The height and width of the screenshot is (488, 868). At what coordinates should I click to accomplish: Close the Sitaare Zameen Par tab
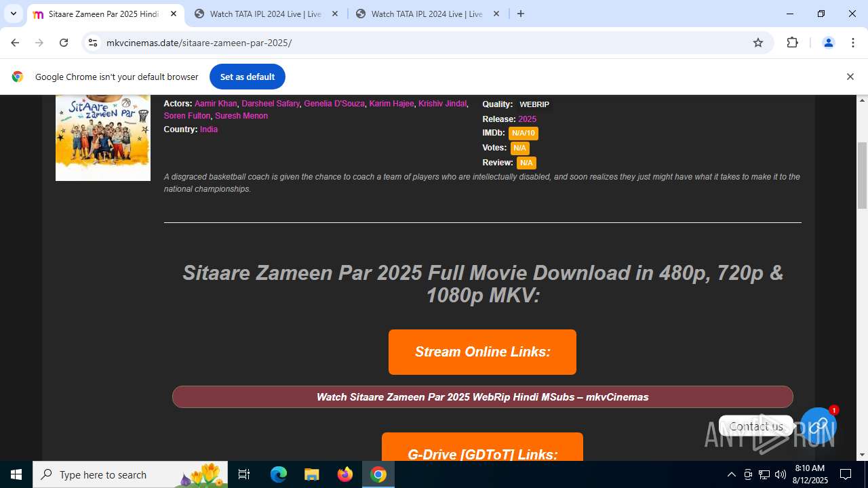point(173,14)
